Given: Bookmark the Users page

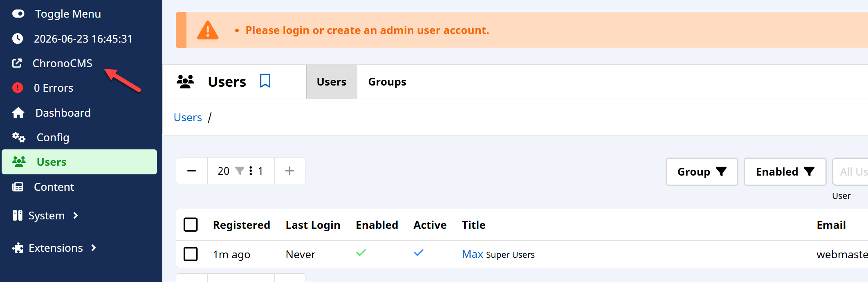Looking at the screenshot, I should (x=265, y=81).
